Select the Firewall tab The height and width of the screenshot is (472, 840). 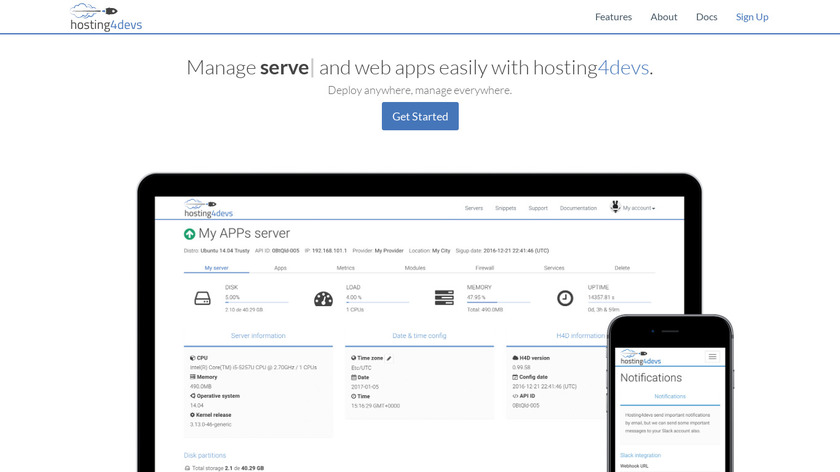[x=484, y=268]
